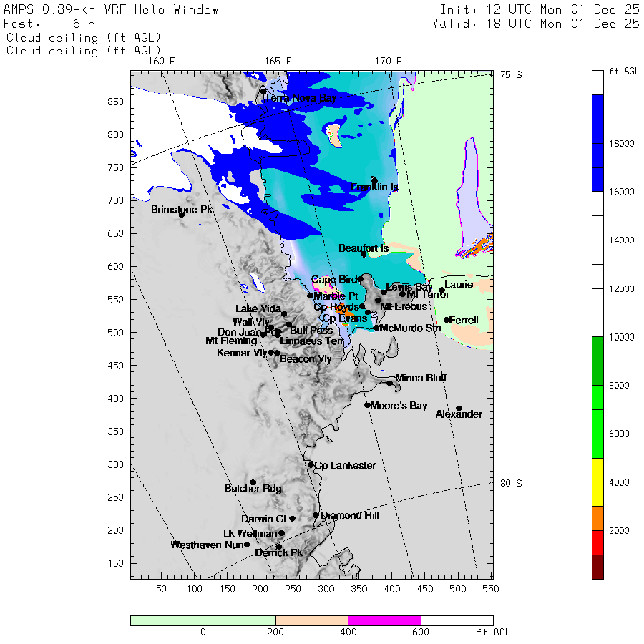Click the magenta 400-600 ft legend swatch

384,620
